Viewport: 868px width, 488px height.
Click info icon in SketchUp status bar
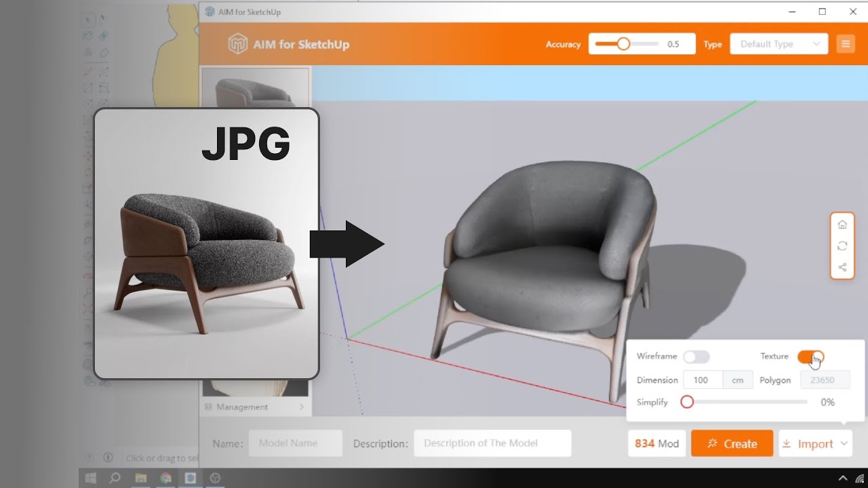point(107,457)
